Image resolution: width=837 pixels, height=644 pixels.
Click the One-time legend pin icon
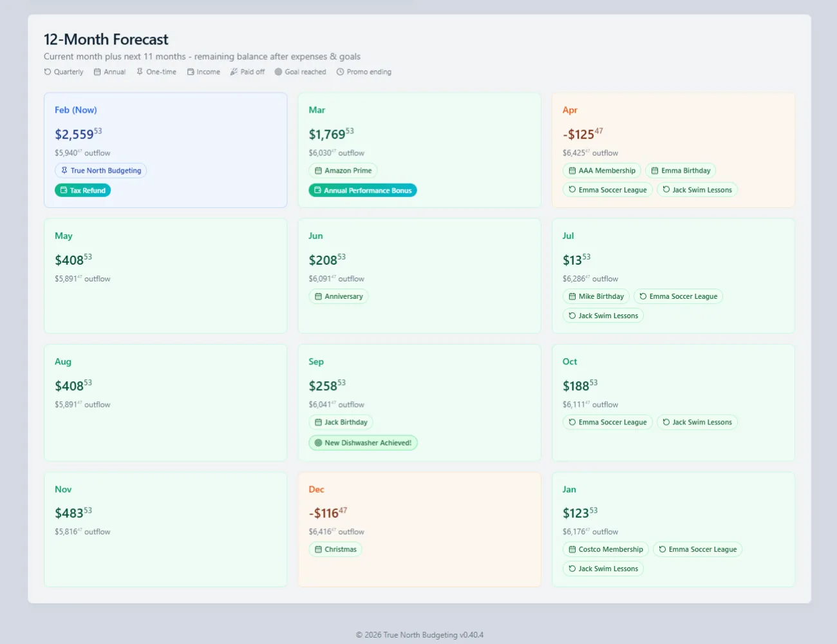coord(140,72)
